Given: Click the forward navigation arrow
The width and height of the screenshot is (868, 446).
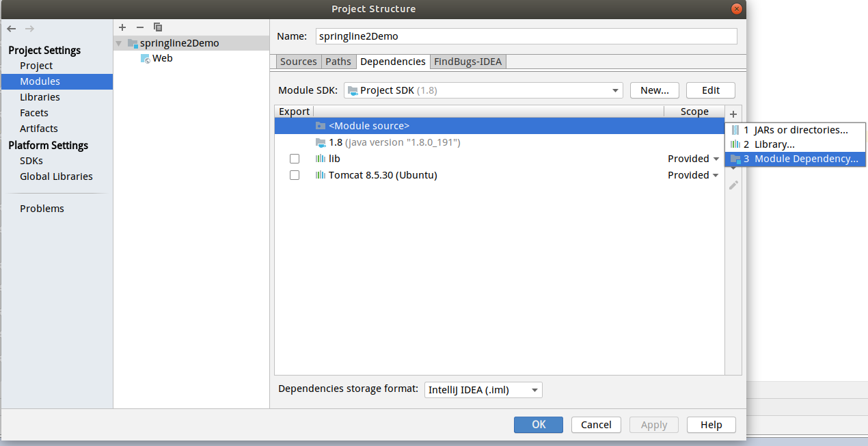Looking at the screenshot, I should (x=29, y=29).
